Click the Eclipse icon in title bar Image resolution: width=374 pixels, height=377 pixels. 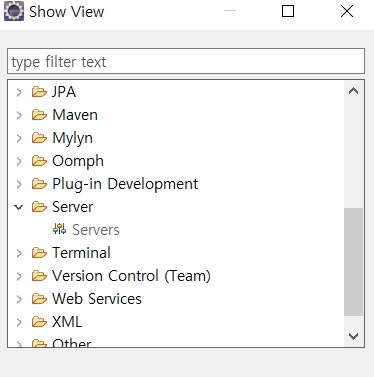(x=14, y=11)
